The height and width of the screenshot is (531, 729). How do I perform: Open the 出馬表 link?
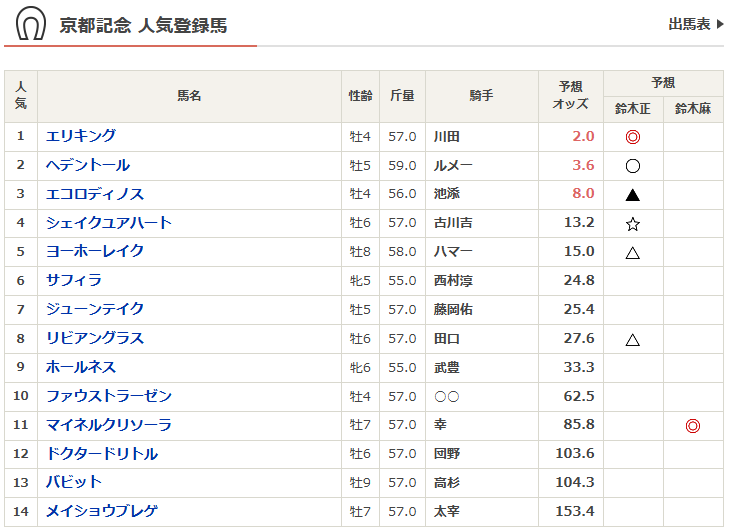695,24
